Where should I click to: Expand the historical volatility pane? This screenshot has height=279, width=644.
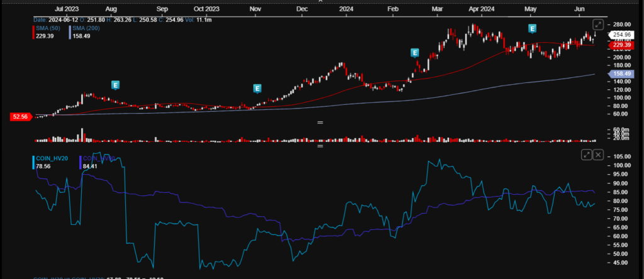586,155
